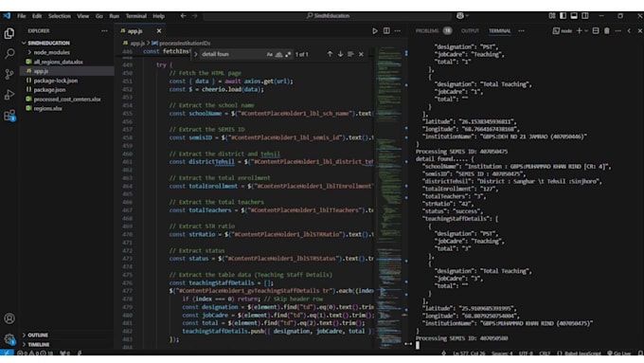Open the Manage gear icon
This screenshot has height=363, width=644.
click(x=9, y=338)
